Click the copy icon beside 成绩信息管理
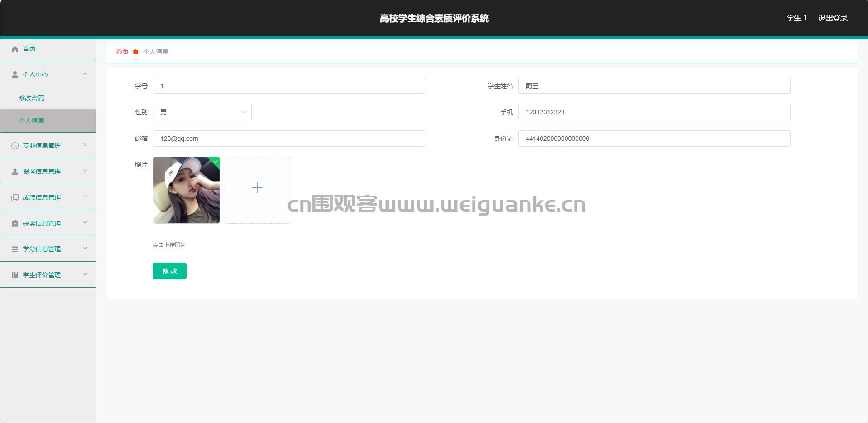 click(15, 197)
